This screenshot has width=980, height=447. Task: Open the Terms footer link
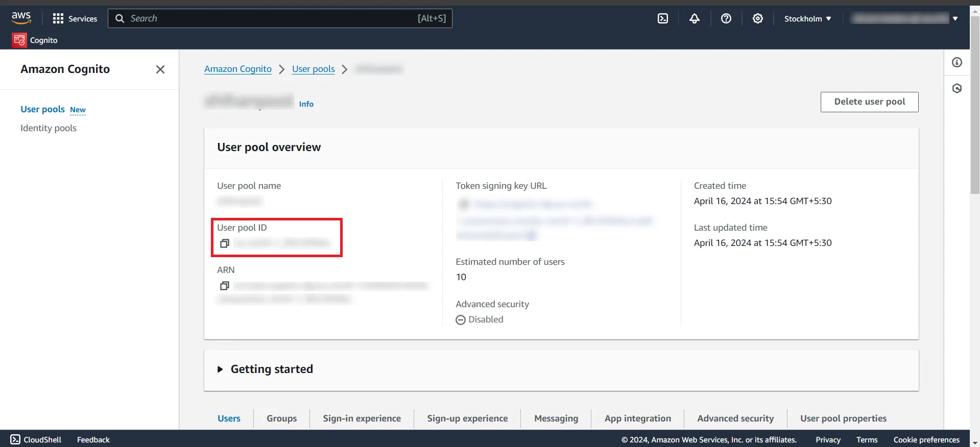click(867, 439)
